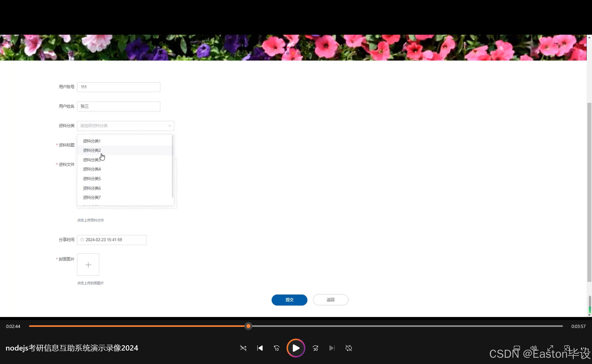Skip back 10 seconds

click(x=276, y=348)
